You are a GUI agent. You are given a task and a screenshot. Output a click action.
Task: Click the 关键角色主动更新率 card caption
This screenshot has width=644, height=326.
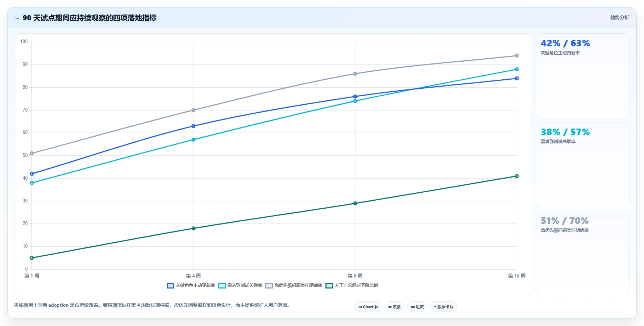coord(560,53)
